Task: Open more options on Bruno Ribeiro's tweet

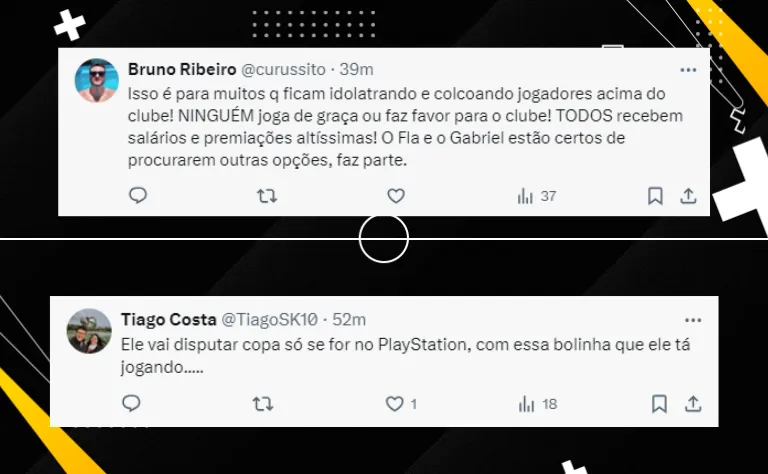Action: 688,70
